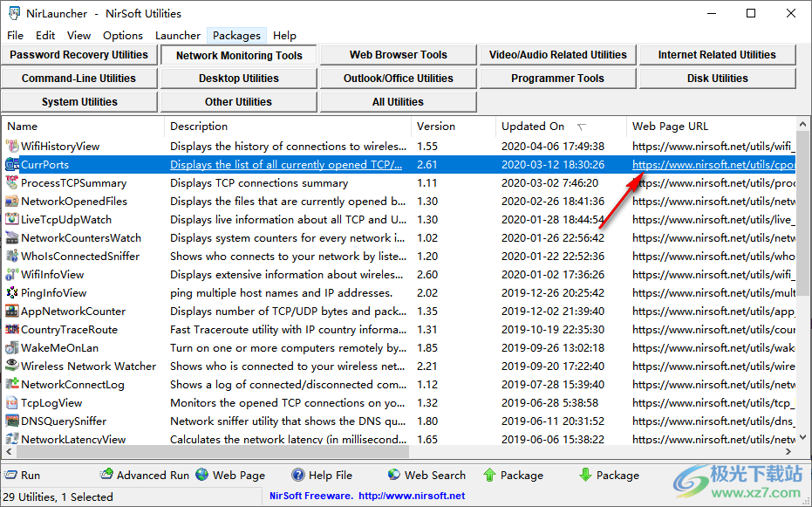
Task: Click vertical scrollbar down arrow
Action: (x=802, y=437)
